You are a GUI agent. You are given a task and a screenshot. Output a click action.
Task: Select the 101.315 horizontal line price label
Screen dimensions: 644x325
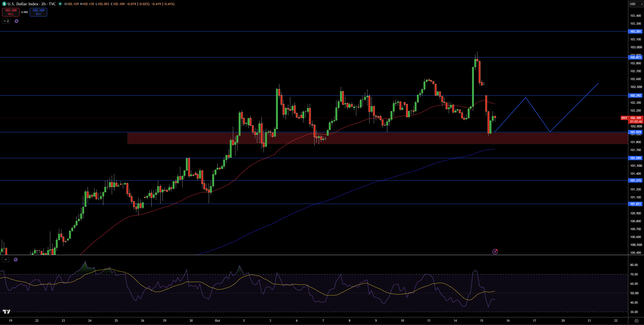point(636,181)
